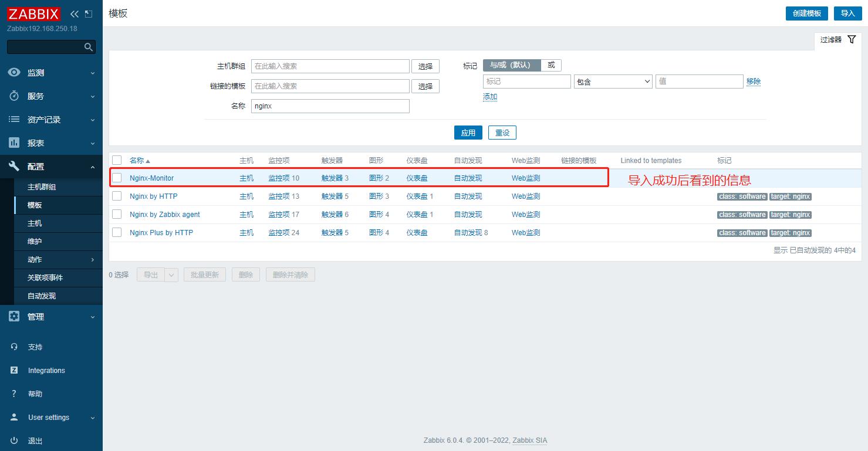
Task: Click the search magnifier icon
Action: (x=89, y=47)
